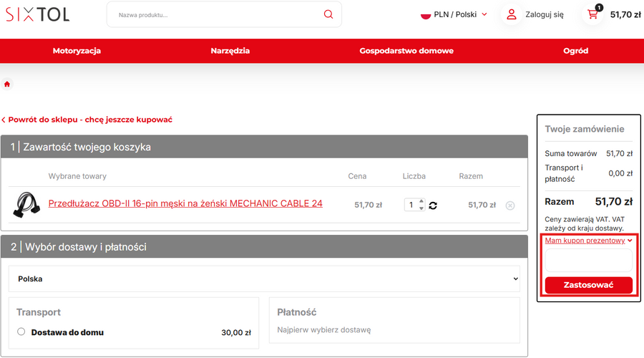Open the Gospodarstwo domowe menu

click(x=406, y=51)
